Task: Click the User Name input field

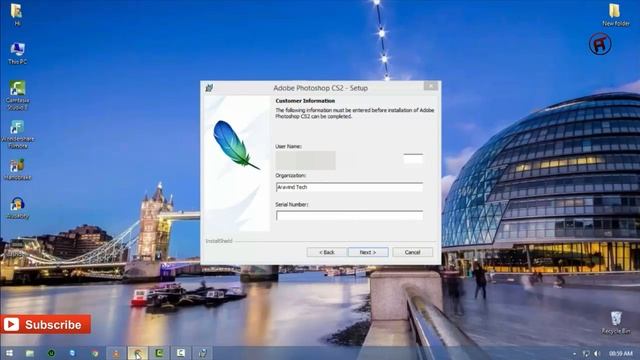Action: (349, 159)
